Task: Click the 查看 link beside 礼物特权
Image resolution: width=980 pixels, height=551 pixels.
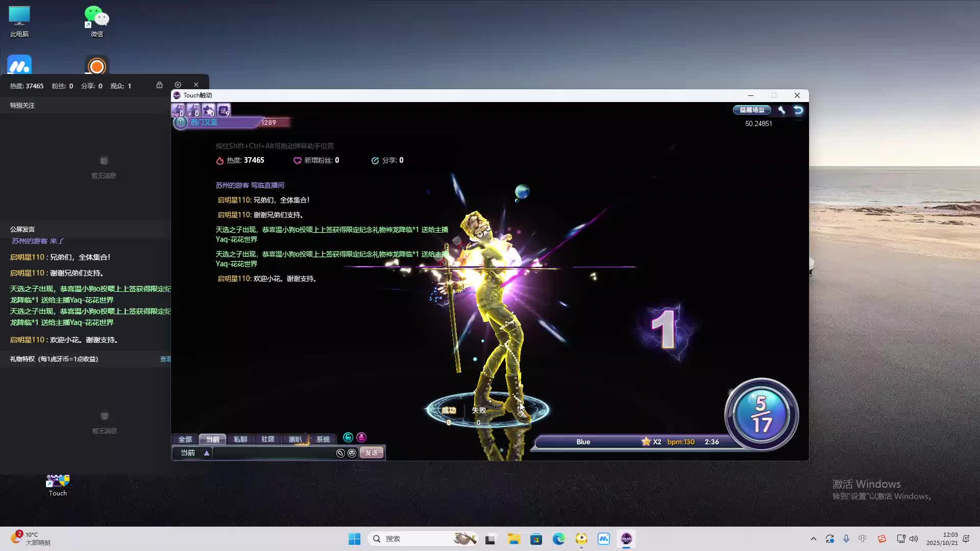Action: [x=165, y=359]
